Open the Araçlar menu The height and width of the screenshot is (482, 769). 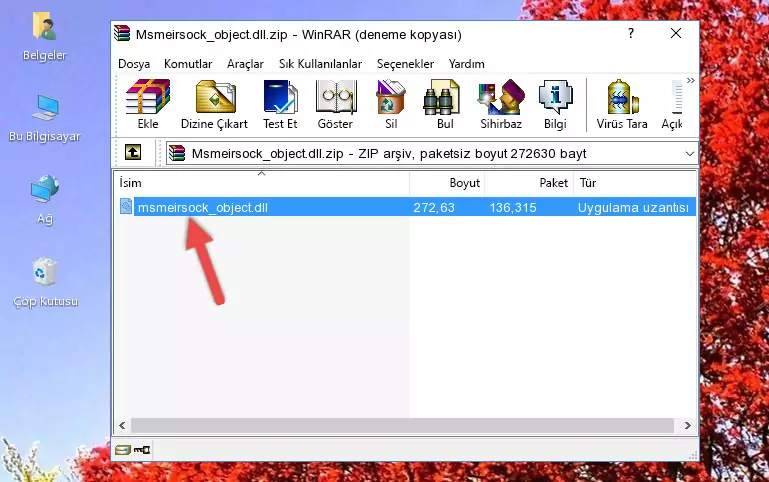245,64
